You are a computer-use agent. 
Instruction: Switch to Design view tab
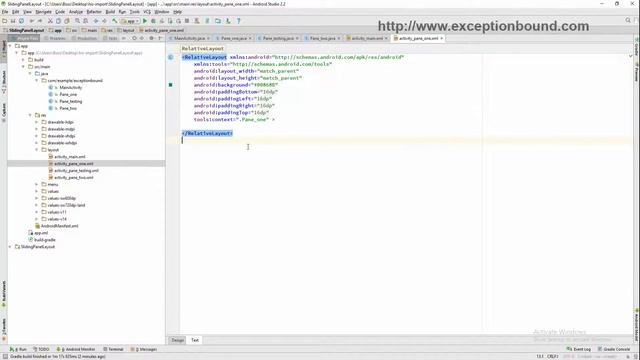pyautogui.click(x=178, y=340)
